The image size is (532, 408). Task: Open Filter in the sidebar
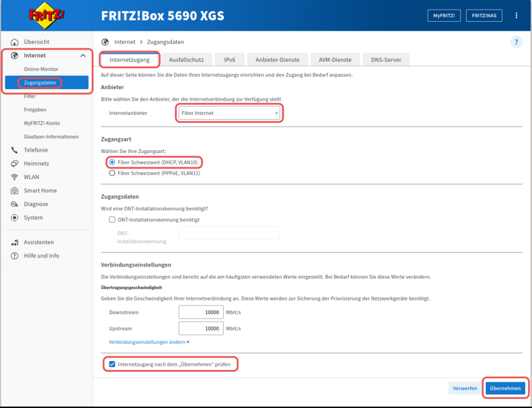30,97
